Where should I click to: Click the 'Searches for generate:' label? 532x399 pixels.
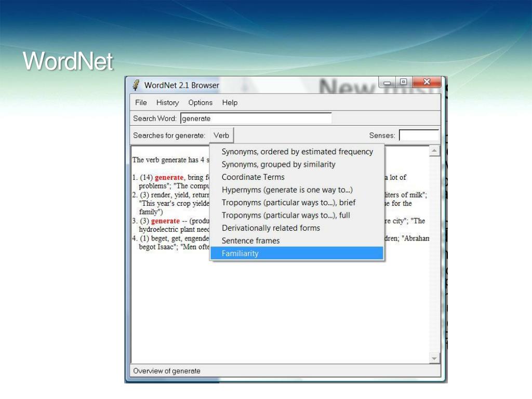(x=169, y=136)
